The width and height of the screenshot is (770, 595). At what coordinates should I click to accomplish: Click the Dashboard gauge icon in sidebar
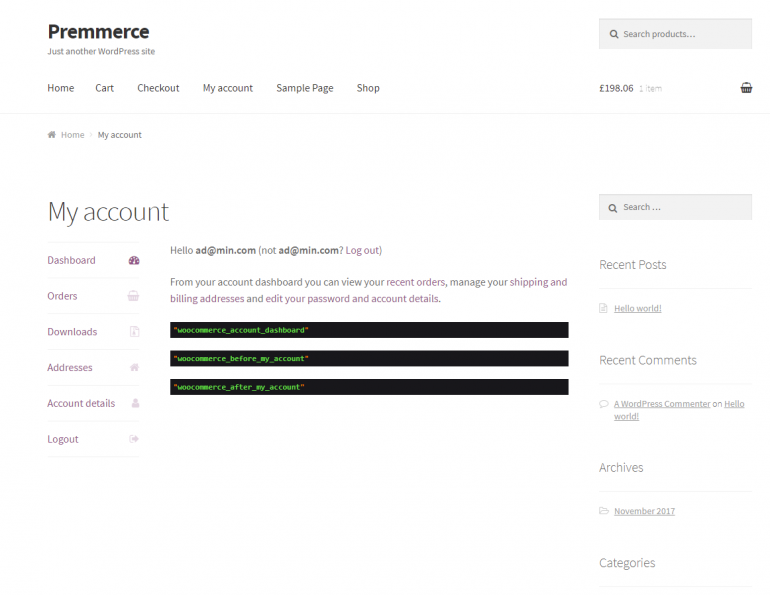(x=134, y=260)
